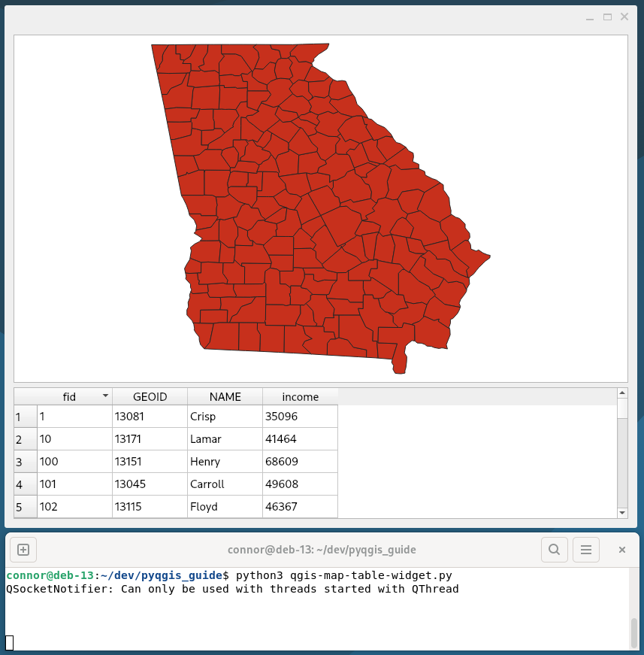Click the Crisp name cell

click(x=225, y=417)
